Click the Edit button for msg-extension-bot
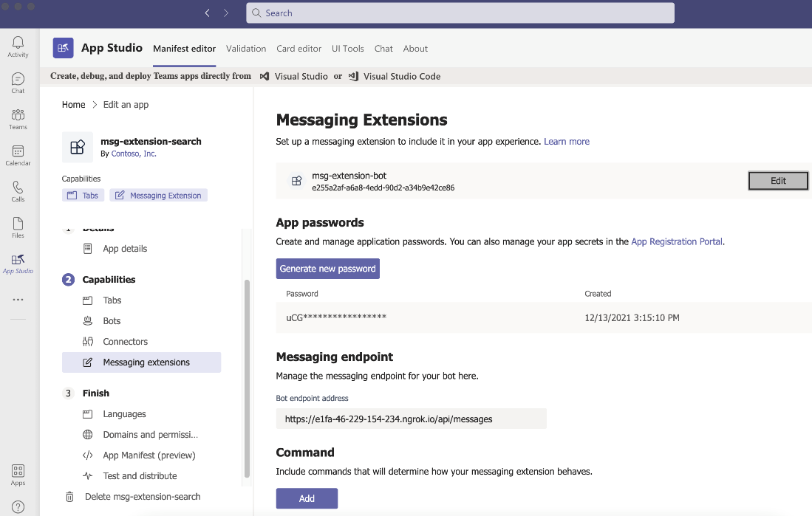 click(x=778, y=181)
